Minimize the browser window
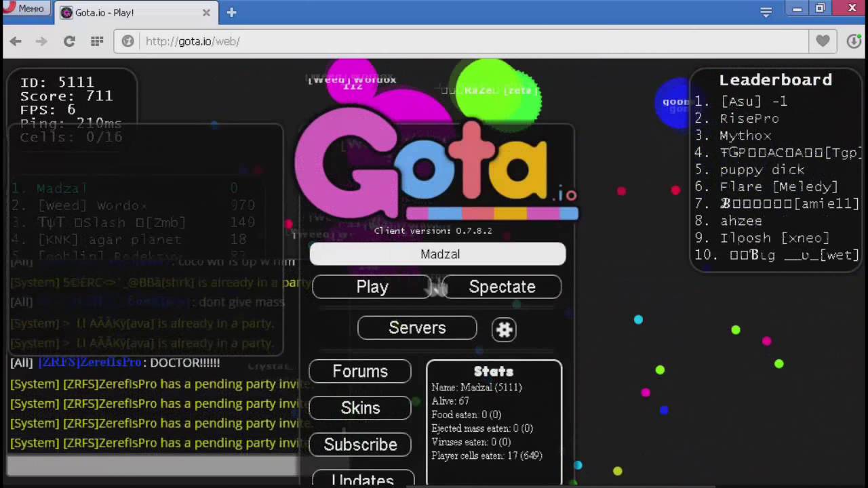Viewport: 868px width, 488px height. [x=797, y=9]
